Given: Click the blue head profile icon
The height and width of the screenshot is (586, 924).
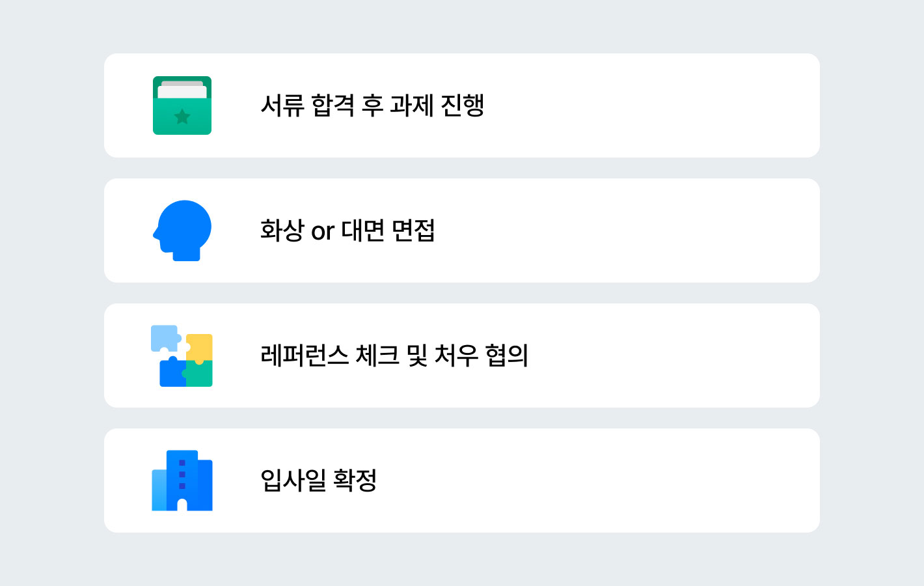Looking at the screenshot, I should pyautogui.click(x=182, y=230).
